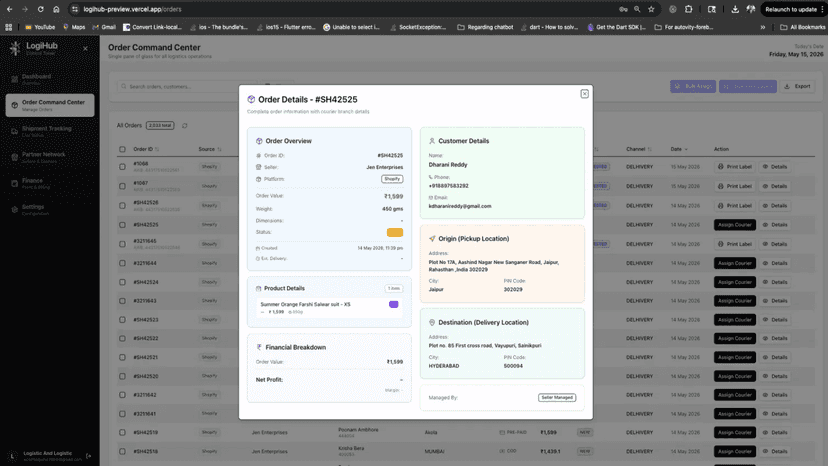Open Shipment Tracking in the sidebar
The width and height of the screenshot is (828, 466).
(50, 131)
